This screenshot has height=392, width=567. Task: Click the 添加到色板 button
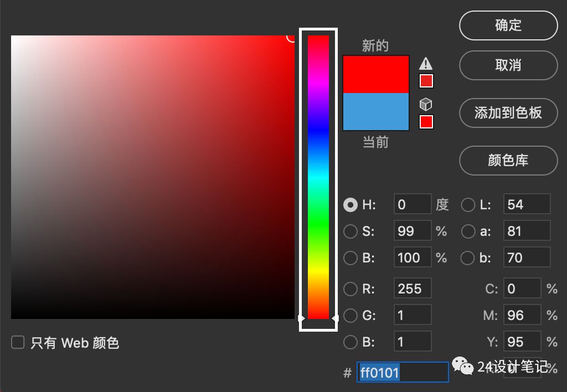click(508, 113)
